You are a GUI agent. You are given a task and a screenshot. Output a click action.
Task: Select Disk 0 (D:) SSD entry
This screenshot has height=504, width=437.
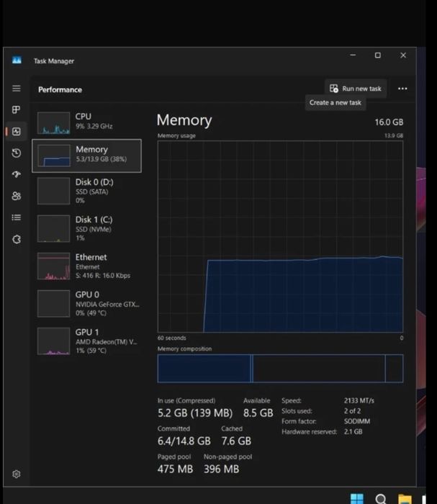87,191
